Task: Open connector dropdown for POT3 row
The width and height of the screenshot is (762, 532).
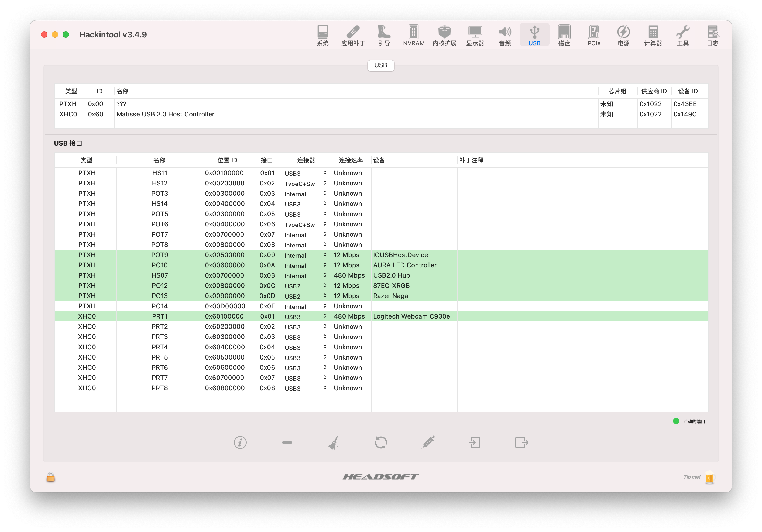Action: coord(306,194)
